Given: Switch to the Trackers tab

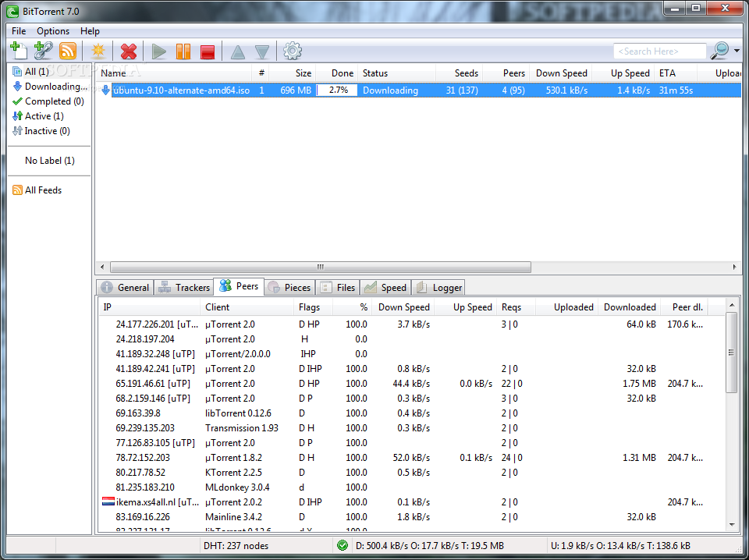Looking at the screenshot, I should tap(185, 288).
